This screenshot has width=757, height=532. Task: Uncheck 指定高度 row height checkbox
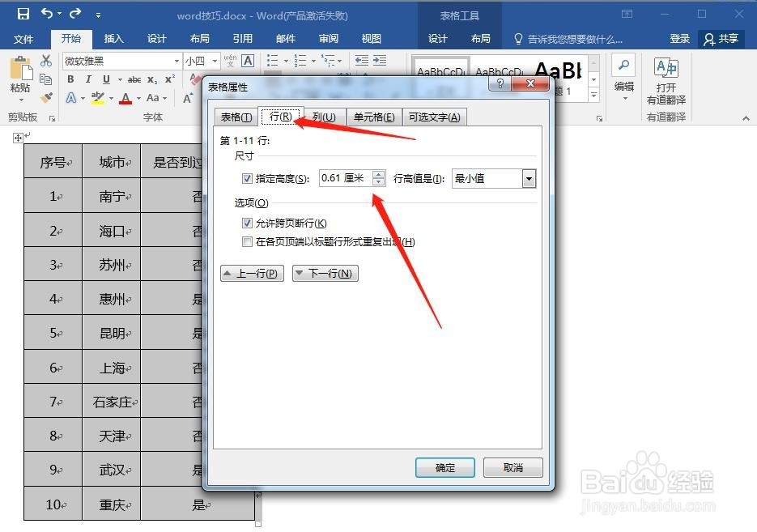pos(247,178)
